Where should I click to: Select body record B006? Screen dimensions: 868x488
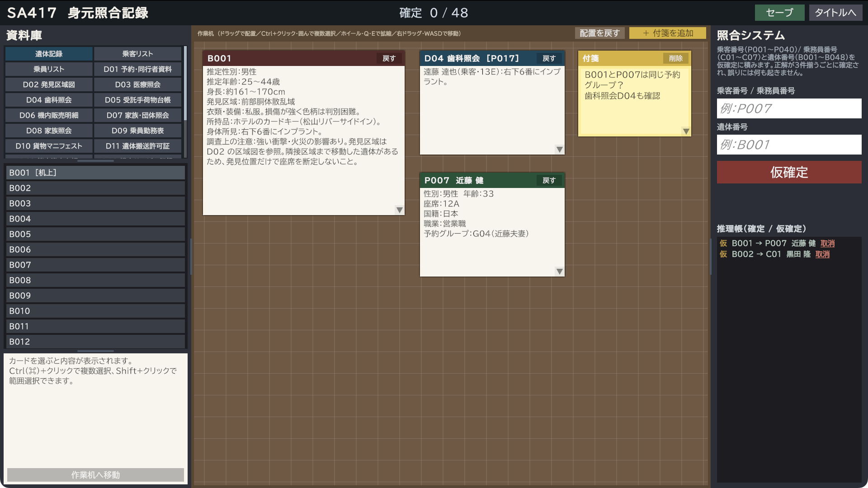pos(95,249)
